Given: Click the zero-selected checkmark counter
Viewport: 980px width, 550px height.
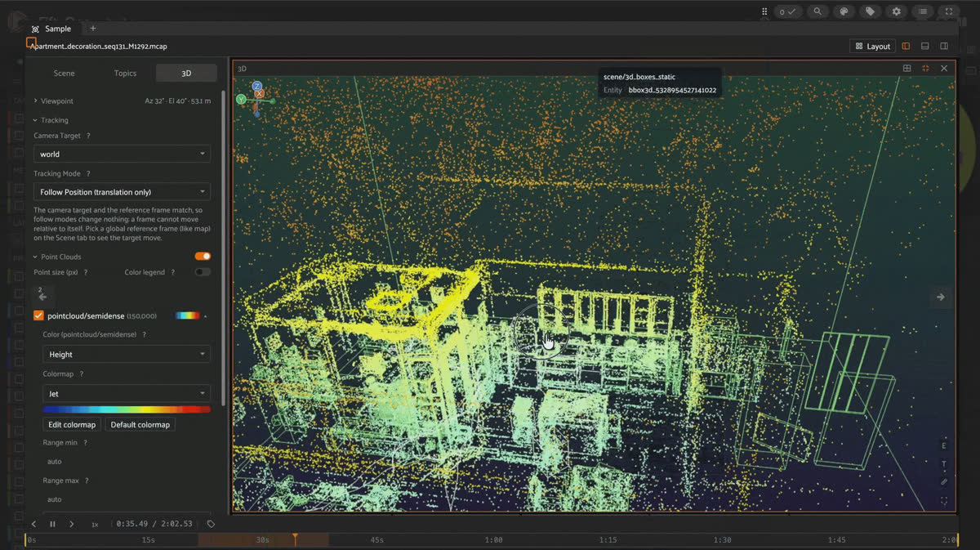Looking at the screenshot, I should coord(787,11).
